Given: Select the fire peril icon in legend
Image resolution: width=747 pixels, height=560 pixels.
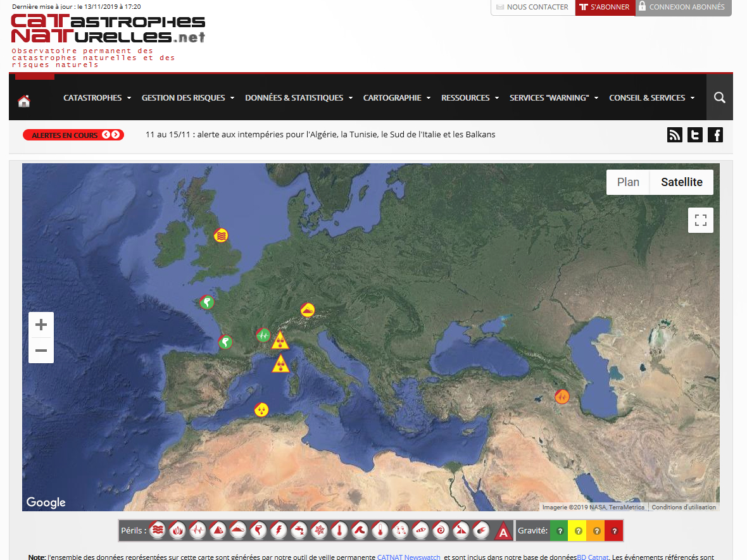Looking at the screenshot, I should 177,530.
